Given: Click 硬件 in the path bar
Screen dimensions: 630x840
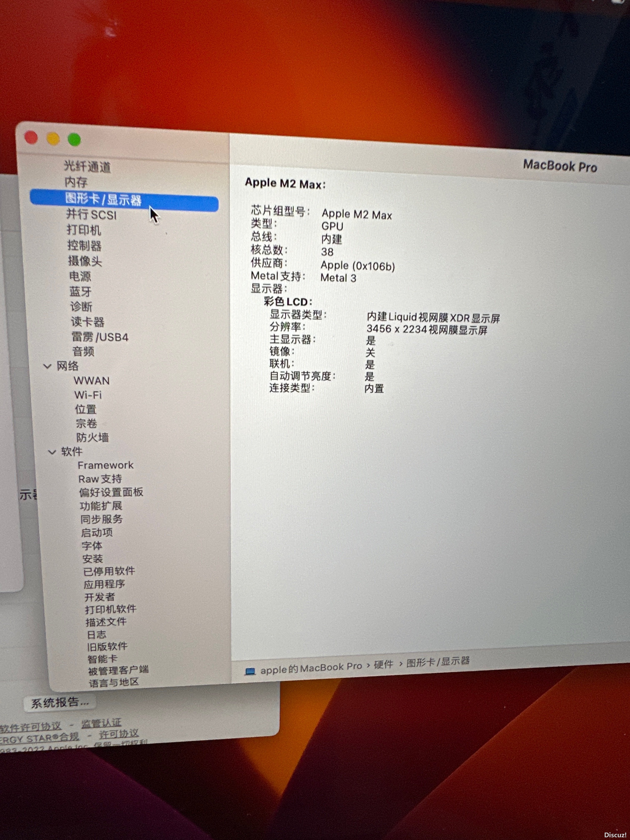Looking at the screenshot, I should click(384, 665).
